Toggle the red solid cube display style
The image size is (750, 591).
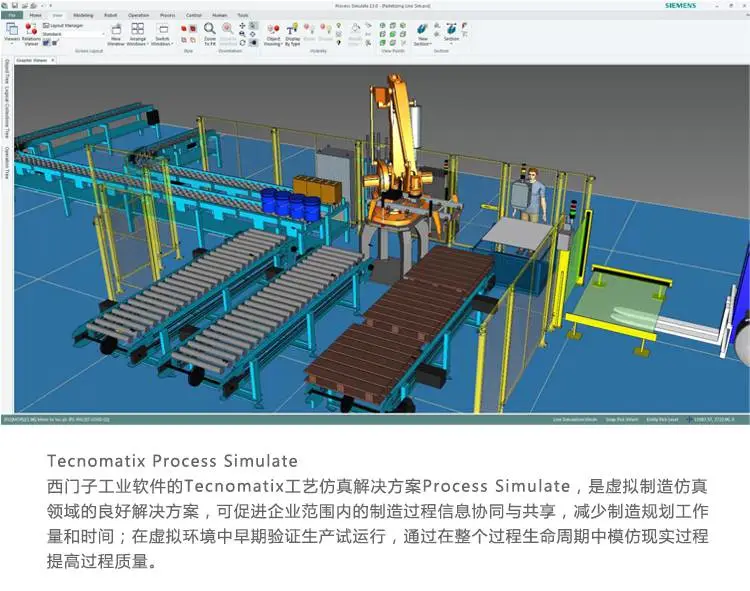point(184,29)
